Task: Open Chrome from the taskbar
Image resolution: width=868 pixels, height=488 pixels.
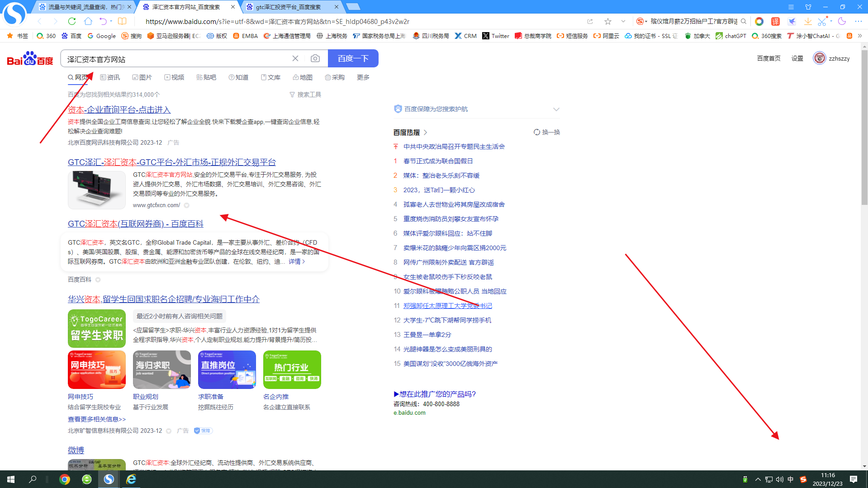Action: click(x=65, y=479)
